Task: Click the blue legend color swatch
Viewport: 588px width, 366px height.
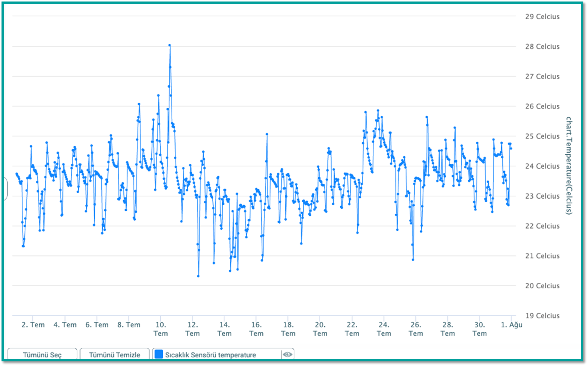Action: (x=159, y=354)
